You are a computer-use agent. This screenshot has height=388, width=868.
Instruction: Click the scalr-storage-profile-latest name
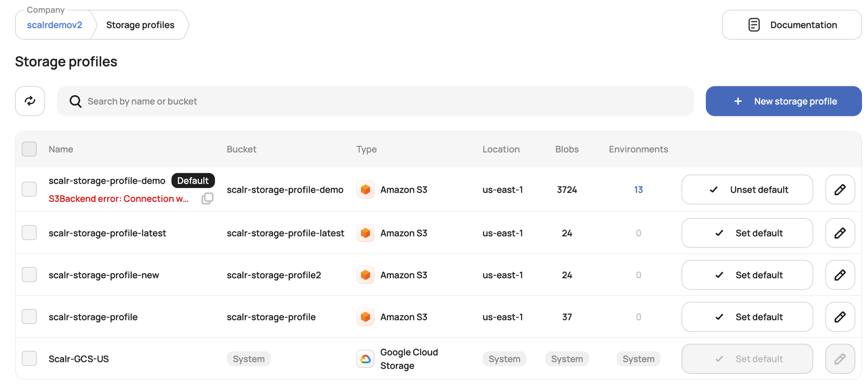pyautogui.click(x=107, y=233)
